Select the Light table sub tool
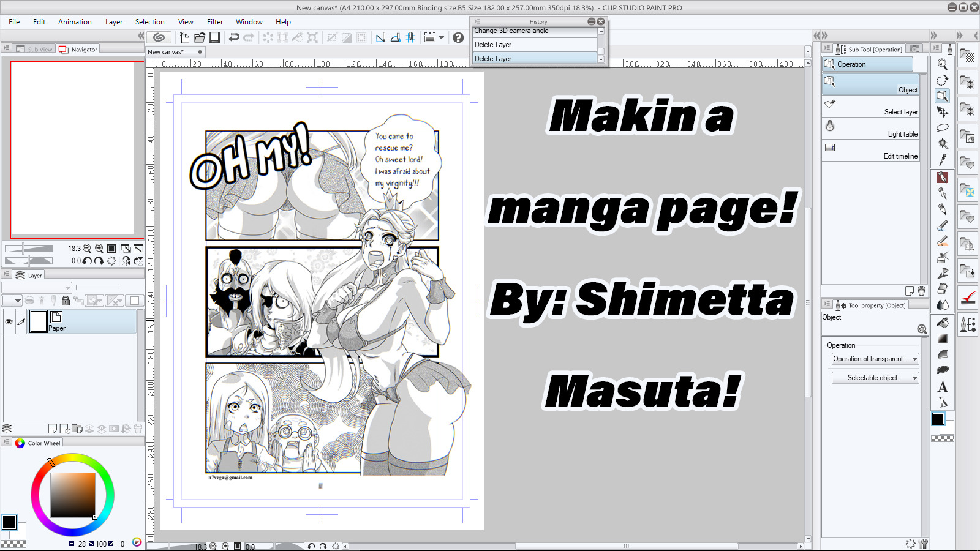Screen dimensions: 980x551 (x=870, y=129)
